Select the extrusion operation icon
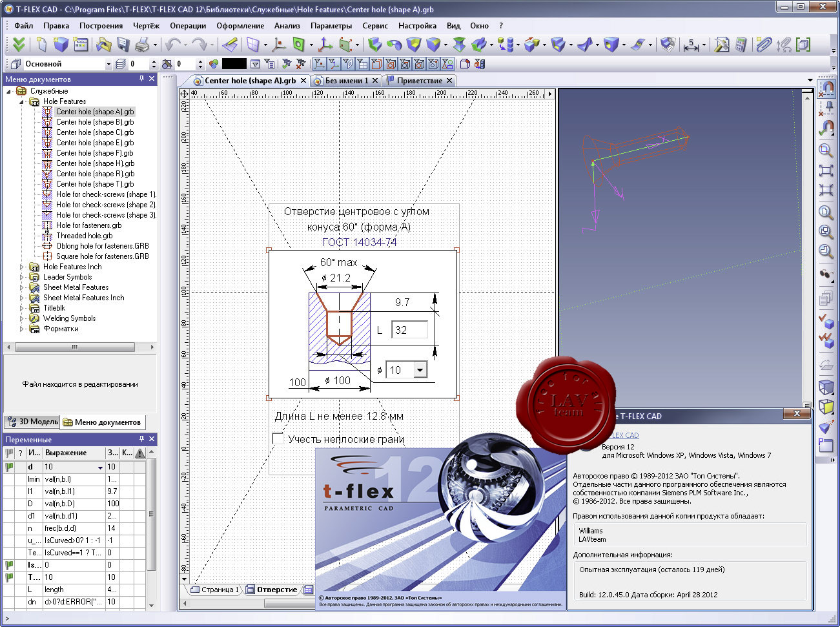 [374, 45]
